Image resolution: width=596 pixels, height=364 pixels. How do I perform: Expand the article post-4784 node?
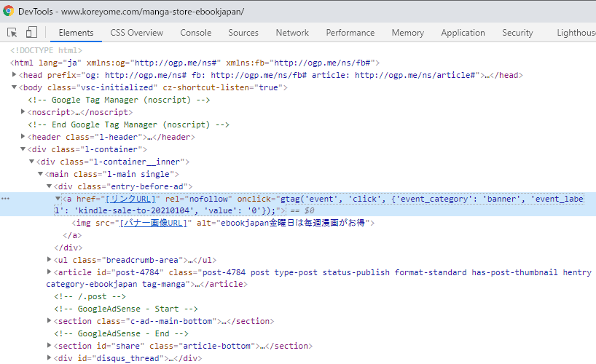click(x=49, y=272)
